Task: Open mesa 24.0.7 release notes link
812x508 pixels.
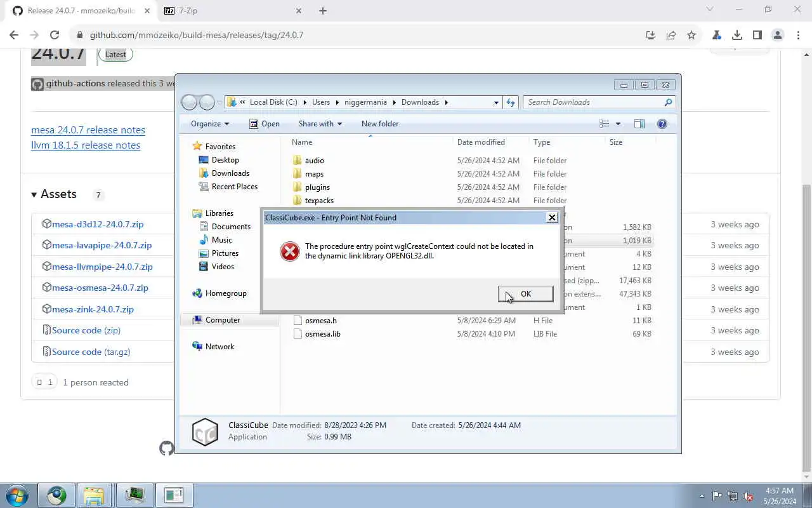Action: (x=88, y=130)
